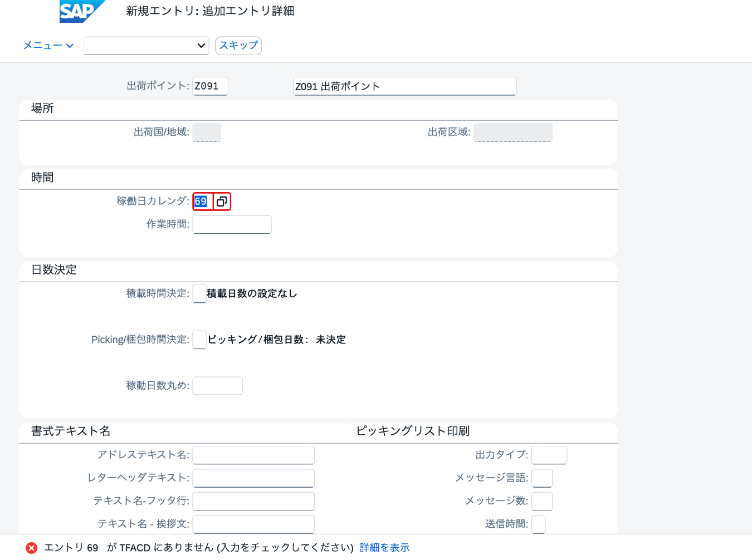Click the レターヘッダテキスト input field

point(254,478)
